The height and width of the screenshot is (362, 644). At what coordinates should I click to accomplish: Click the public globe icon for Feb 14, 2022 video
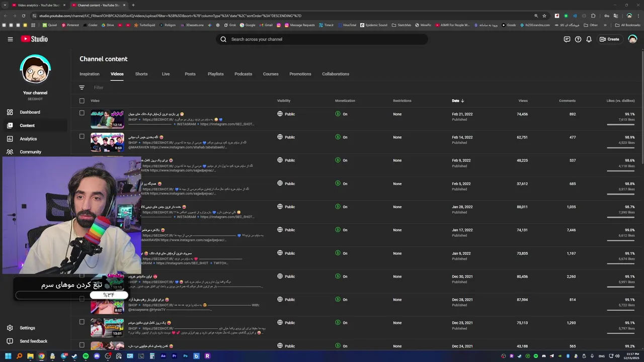tap(280, 137)
